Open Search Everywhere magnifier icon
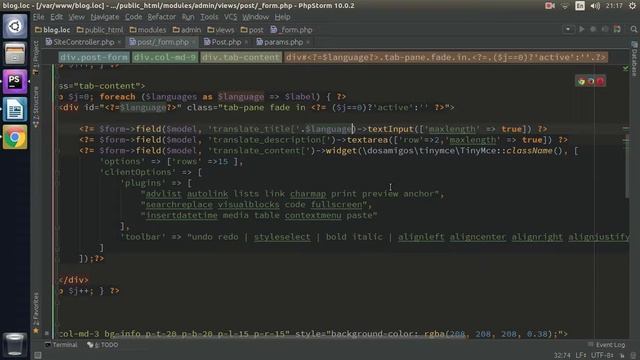640x360 pixels. click(x=633, y=29)
